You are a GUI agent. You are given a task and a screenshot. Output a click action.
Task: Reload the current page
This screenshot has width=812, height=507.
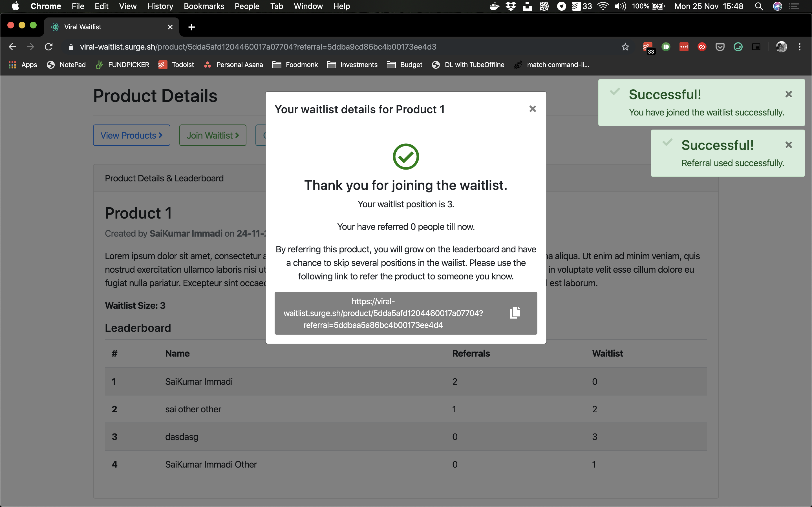[x=49, y=47]
